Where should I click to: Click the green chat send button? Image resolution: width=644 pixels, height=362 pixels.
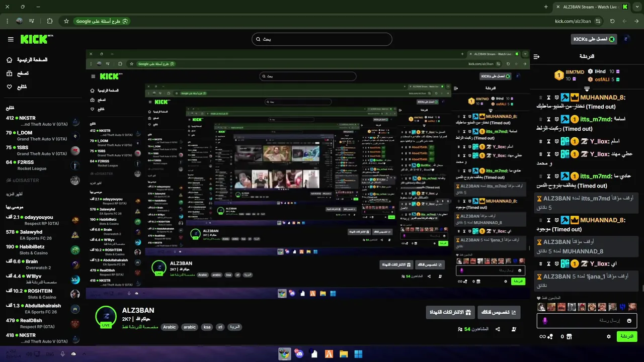click(627, 336)
